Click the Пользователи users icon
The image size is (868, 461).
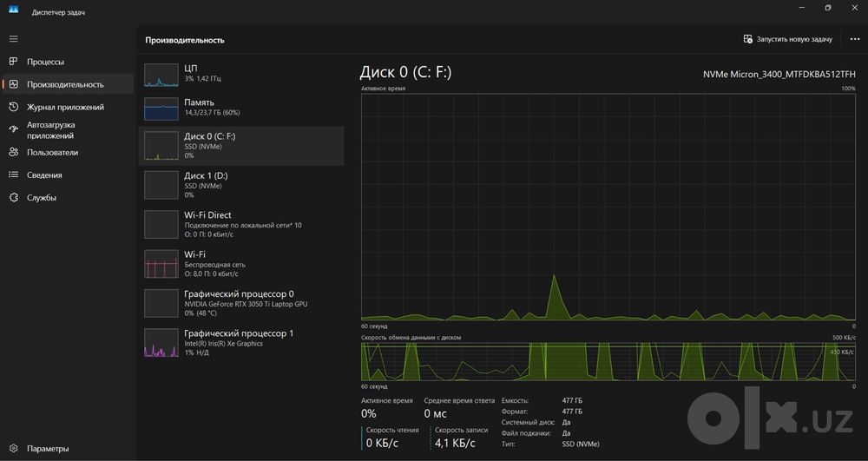14,152
